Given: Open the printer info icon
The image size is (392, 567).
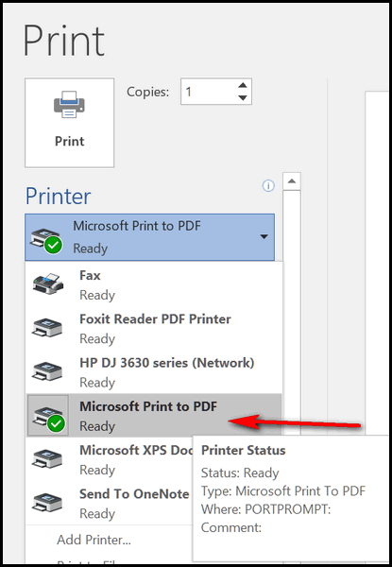Looking at the screenshot, I should pos(268,186).
